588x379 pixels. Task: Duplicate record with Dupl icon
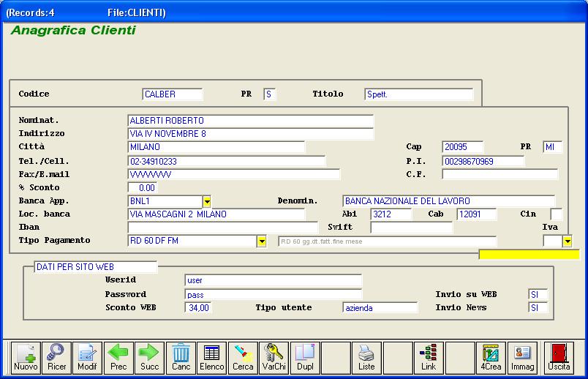(x=305, y=358)
